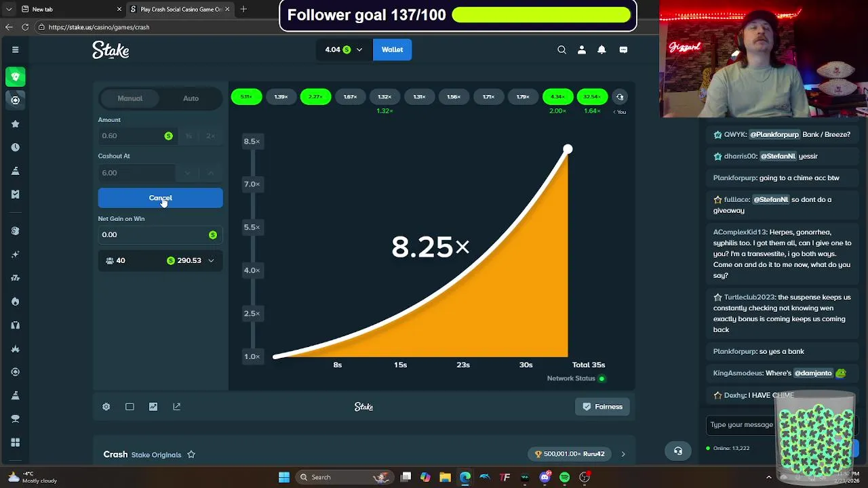
Task: Click the @Plankforpurp mention in chat
Action: (x=774, y=134)
